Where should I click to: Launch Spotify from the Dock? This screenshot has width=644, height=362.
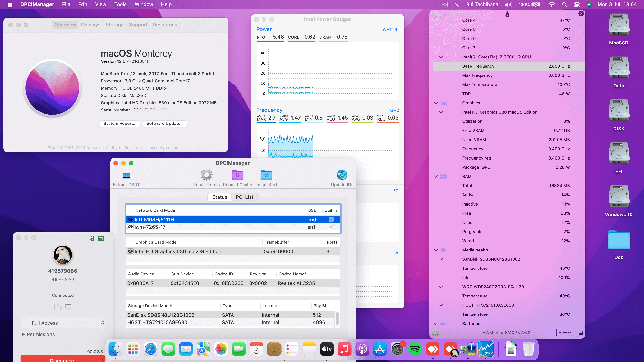pyautogui.click(x=415, y=349)
